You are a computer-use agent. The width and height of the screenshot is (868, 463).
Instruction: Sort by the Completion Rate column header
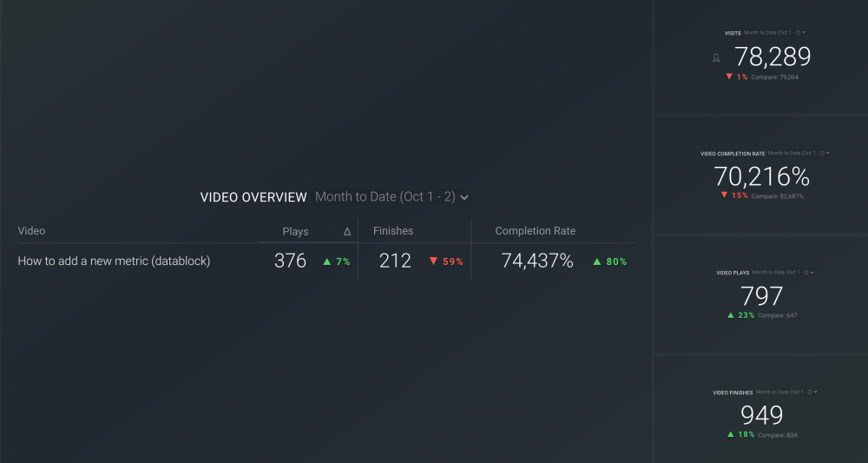click(535, 231)
